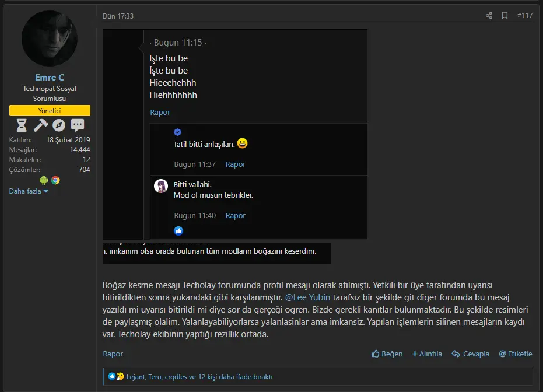This screenshot has width=543, height=392.
Task: Click the yellow Yönetici banner
Action: point(50,110)
